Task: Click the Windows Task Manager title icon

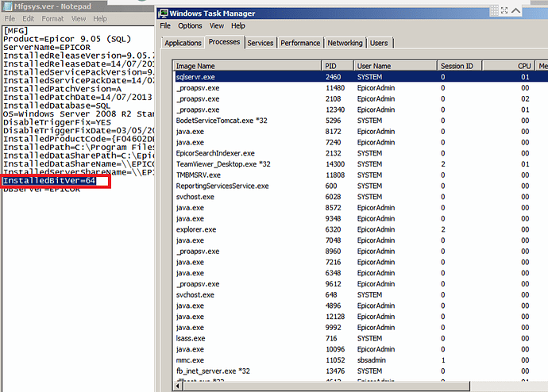Action: pyautogui.click(x=164, y=13)
